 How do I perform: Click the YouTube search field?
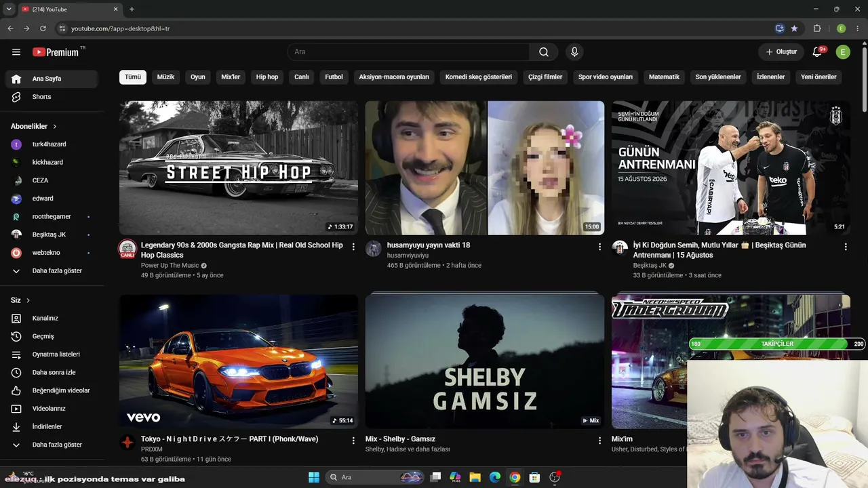click(408, 52)
